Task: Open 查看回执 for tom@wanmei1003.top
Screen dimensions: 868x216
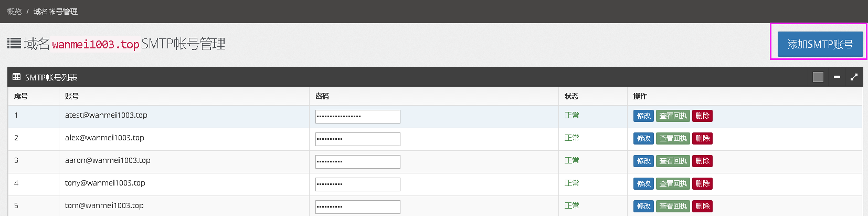Action: (673, 206)
